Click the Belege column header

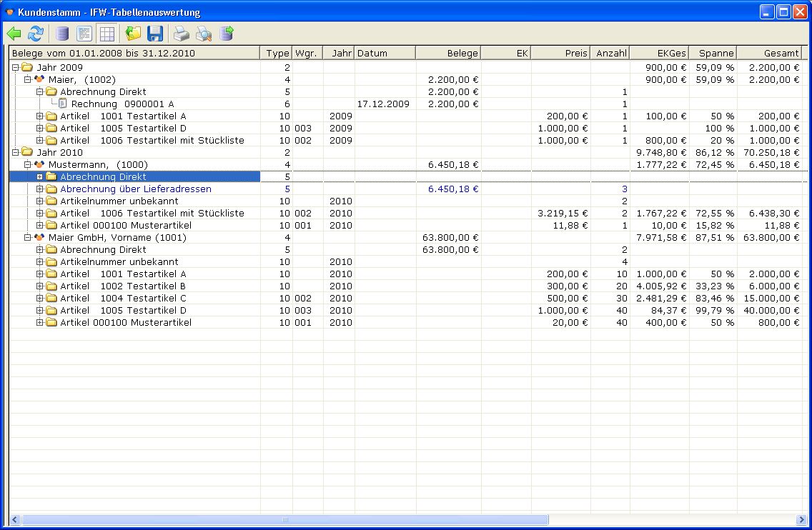click(x=447, y=54)
